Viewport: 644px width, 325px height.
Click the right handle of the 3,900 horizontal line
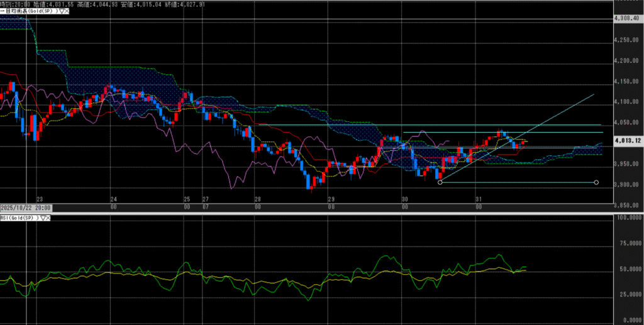click(596, 183)
